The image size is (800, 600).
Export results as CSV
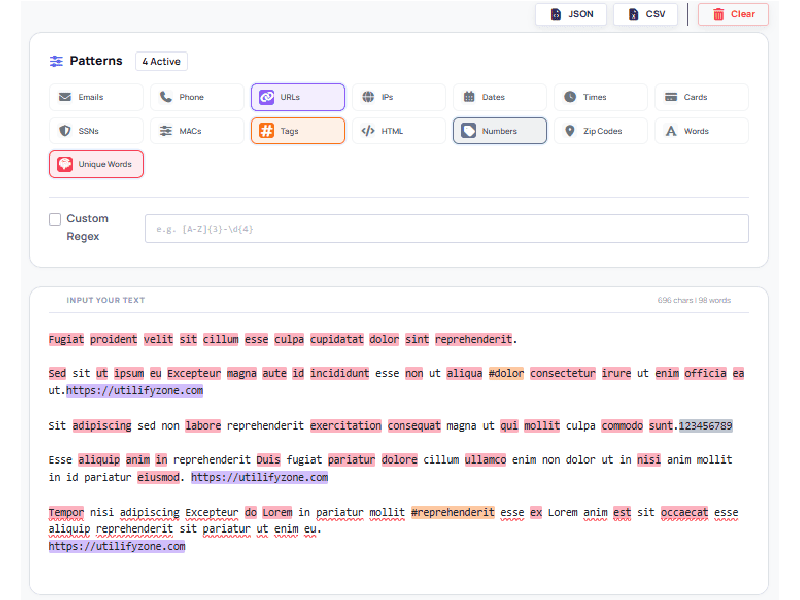(645, 14)
